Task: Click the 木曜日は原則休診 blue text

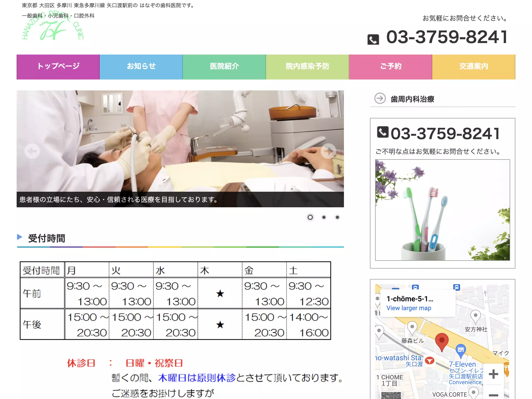Action: 197,378
